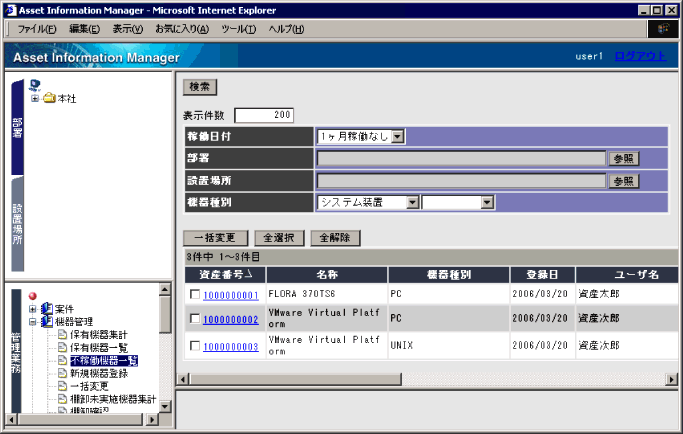Click the 登録日 column header
The width and height of the screenshot is (683, 434).
(542, 275)
